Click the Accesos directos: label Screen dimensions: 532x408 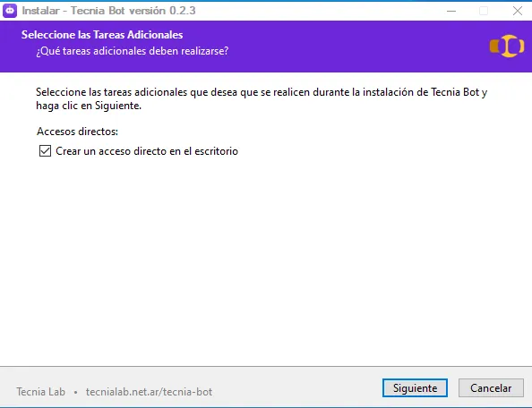77,132
